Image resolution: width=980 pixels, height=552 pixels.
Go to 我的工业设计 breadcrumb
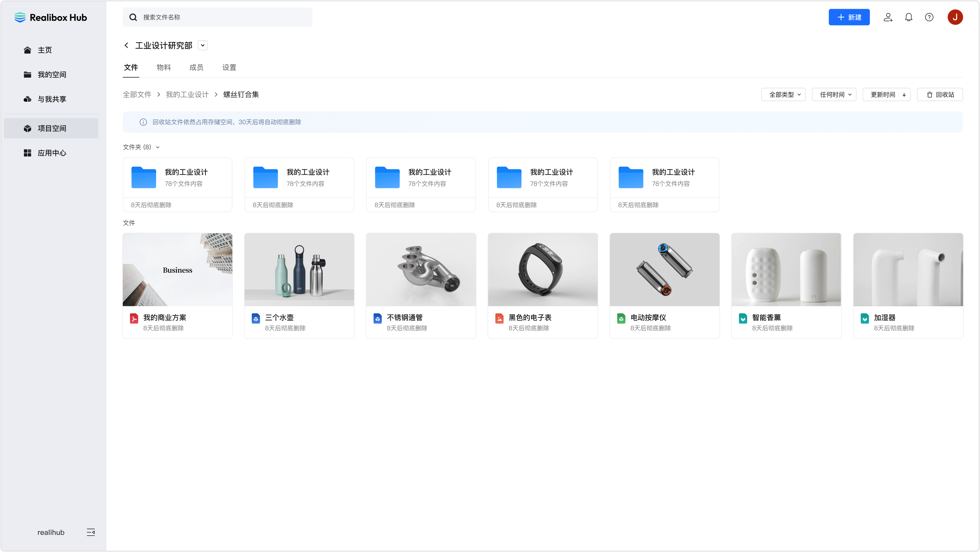[187, 95]
